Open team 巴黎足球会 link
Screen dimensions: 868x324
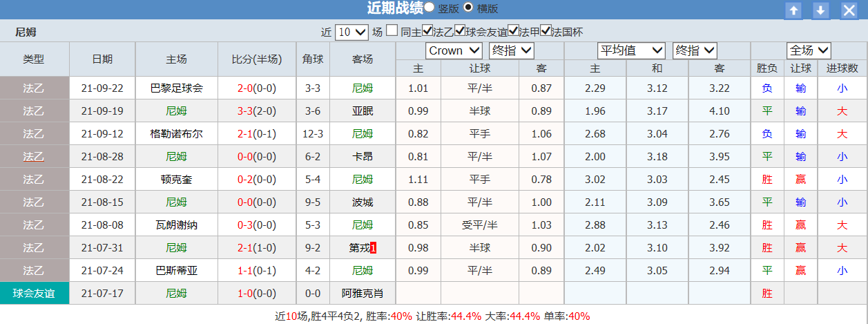point(177,88)
